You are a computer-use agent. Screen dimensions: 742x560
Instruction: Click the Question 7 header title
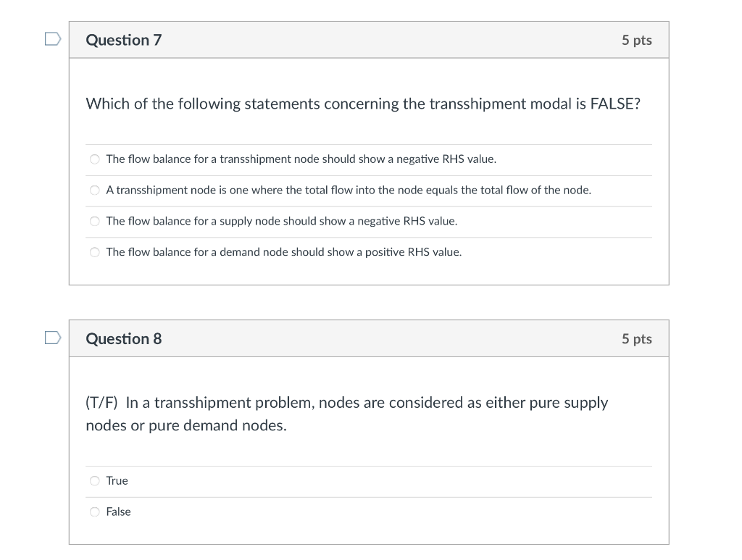tap(123, 40)
